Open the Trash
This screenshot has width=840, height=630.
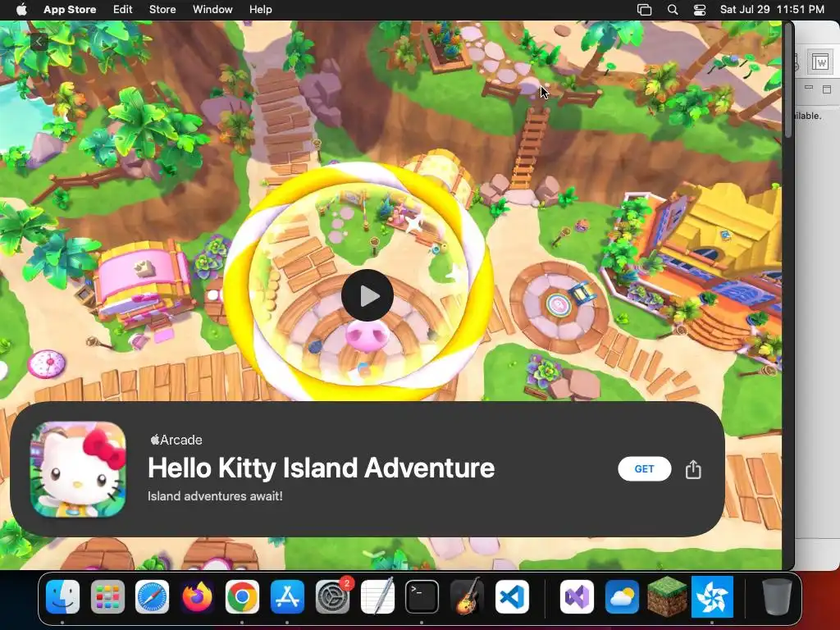point(776,597)
